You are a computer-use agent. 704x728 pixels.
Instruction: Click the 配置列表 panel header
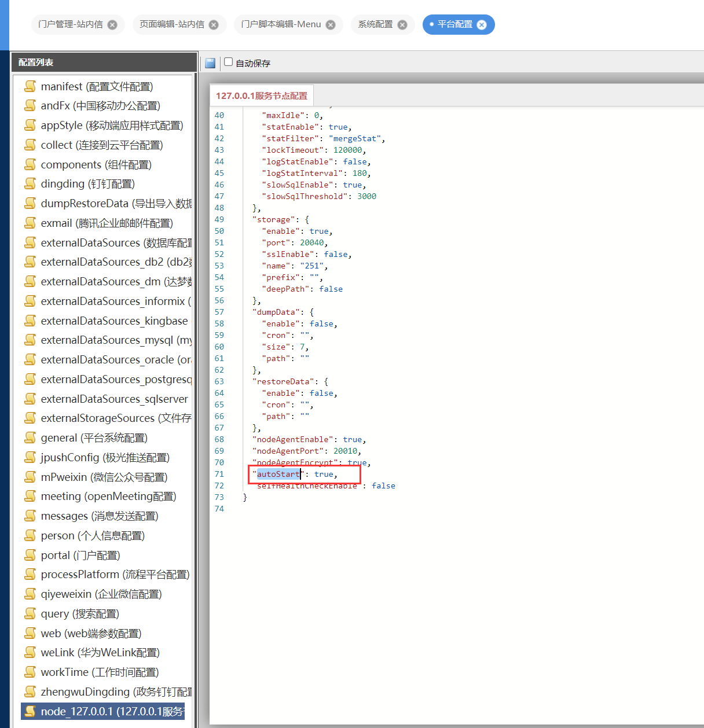pyautogui.click(x=36, y=62)
